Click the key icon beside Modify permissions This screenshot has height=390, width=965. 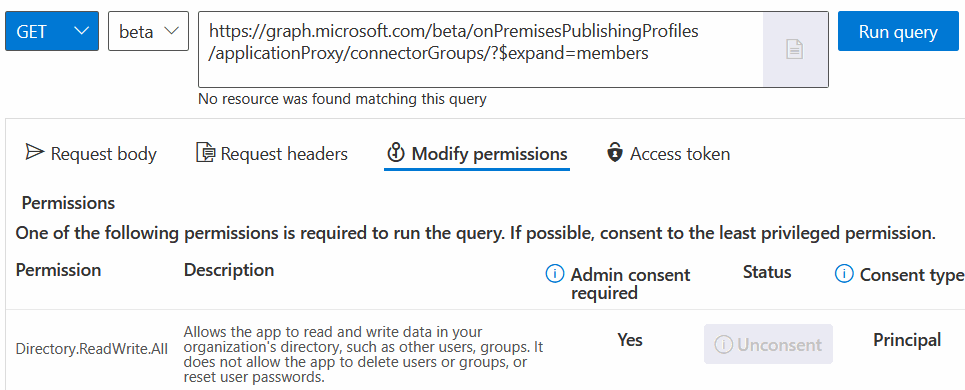pyautogui.click(x=395, y=153)
